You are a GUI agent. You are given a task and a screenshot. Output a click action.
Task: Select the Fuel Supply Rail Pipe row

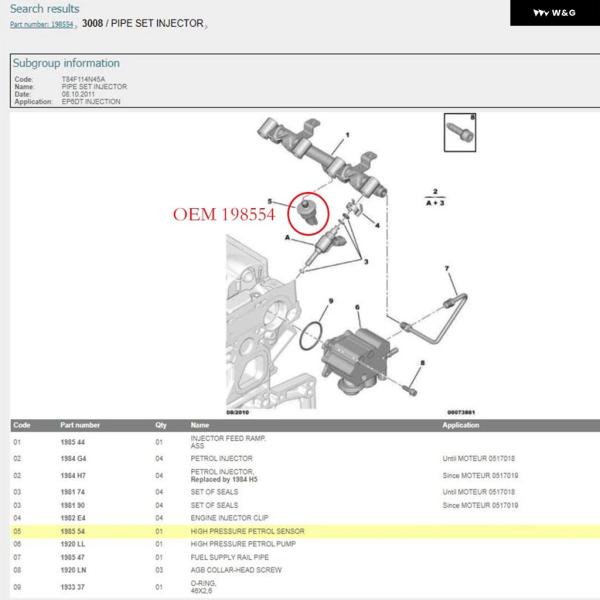tap(300, 556)
